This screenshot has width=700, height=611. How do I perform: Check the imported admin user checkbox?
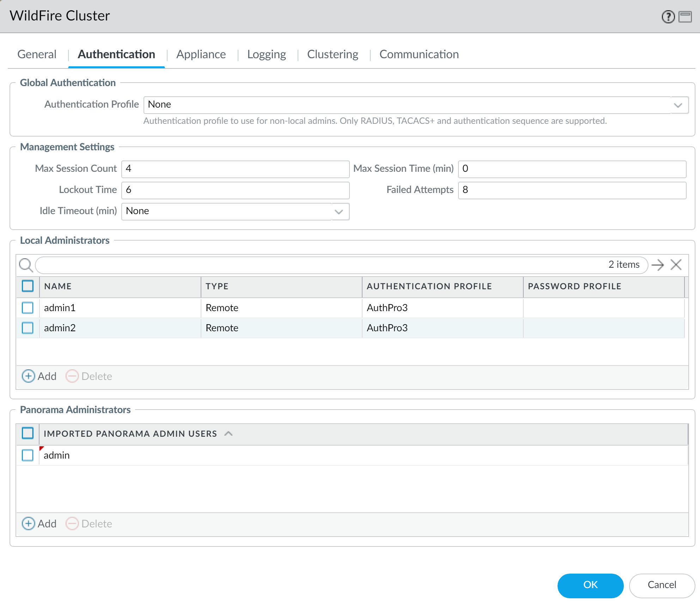pyautogui.click(x=28, y=455)
